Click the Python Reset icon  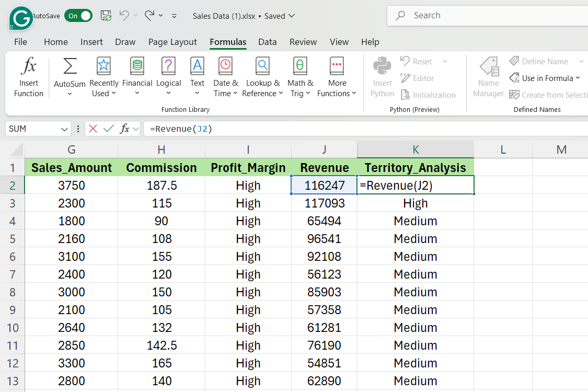click(405, 61)
